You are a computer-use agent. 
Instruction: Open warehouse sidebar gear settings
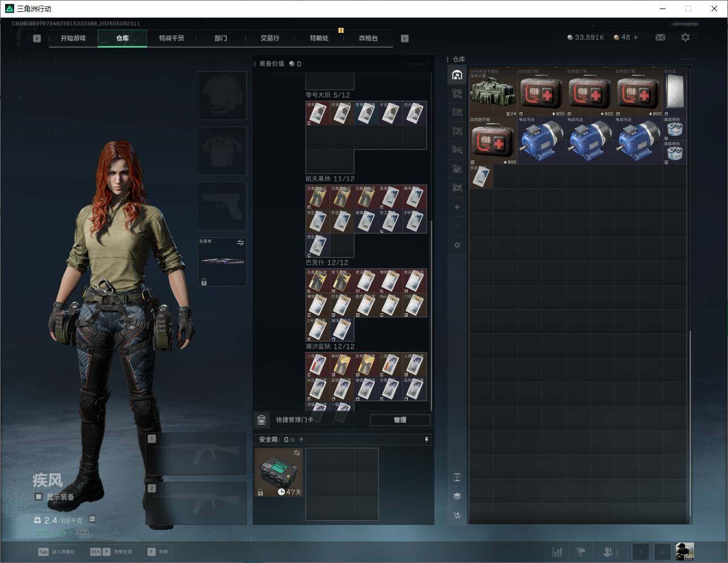(457, 245)
